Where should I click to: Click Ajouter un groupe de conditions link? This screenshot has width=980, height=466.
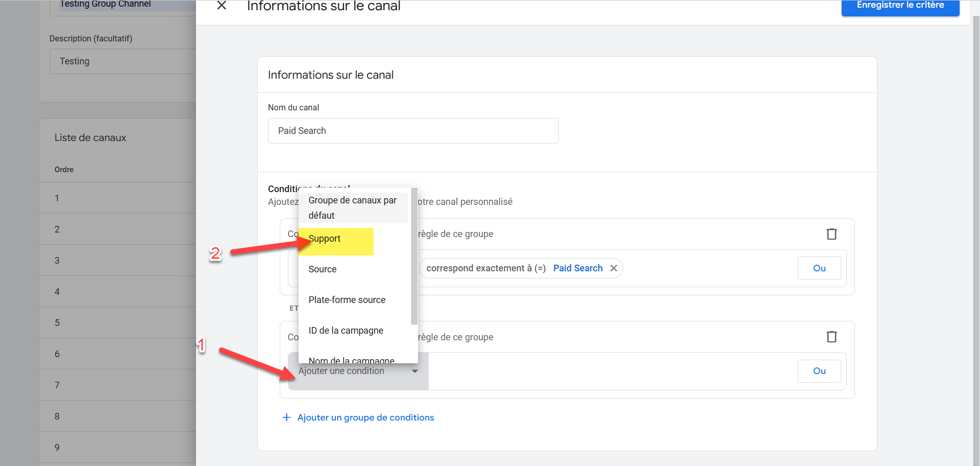(365, 417)
